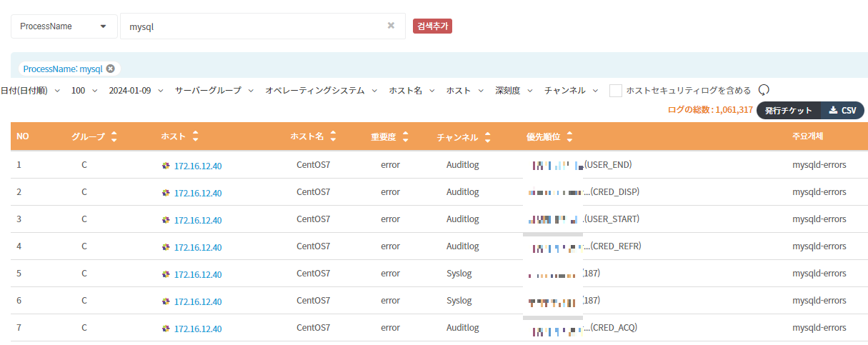Open host 172.16.12.40 link in row 2

(198, 193)
